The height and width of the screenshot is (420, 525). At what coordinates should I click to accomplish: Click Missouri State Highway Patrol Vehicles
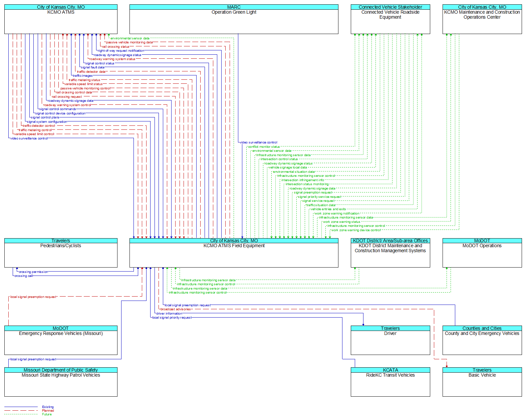coord(61,382)
